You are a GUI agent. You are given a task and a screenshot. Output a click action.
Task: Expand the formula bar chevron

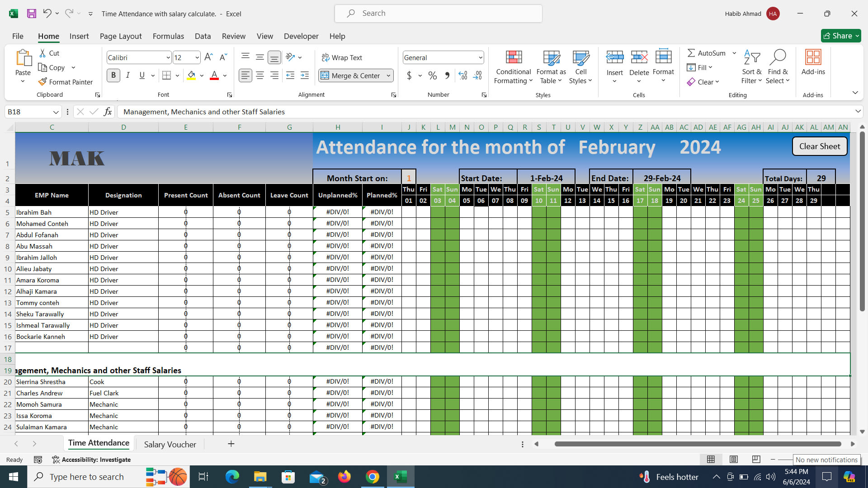click(x=858, y=111)
